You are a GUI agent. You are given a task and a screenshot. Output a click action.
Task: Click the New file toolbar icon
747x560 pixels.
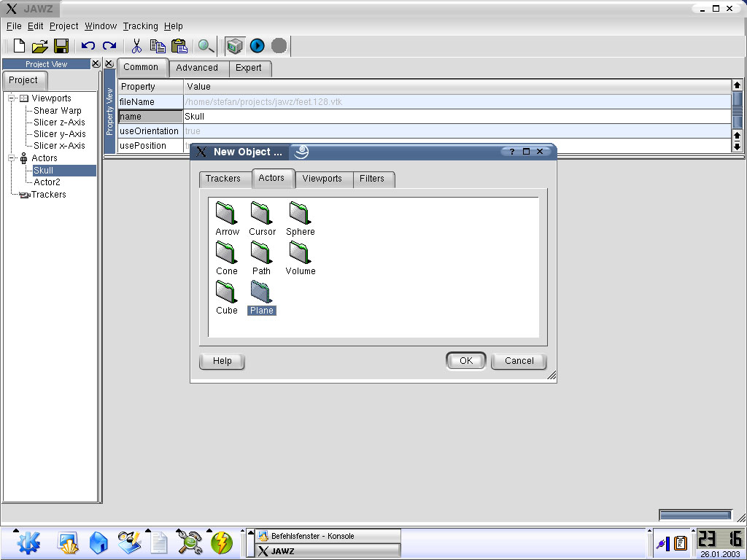(x=19, y=46)
